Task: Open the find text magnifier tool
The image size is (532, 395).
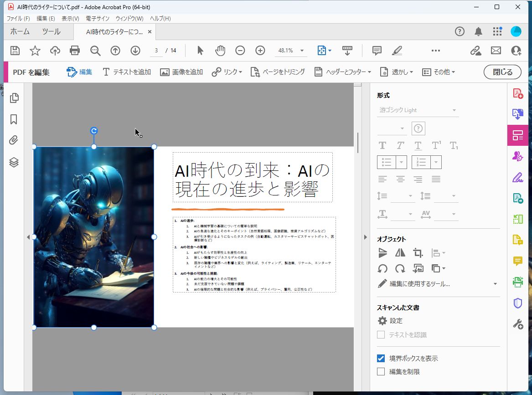Action: click(x=95, y=51)
